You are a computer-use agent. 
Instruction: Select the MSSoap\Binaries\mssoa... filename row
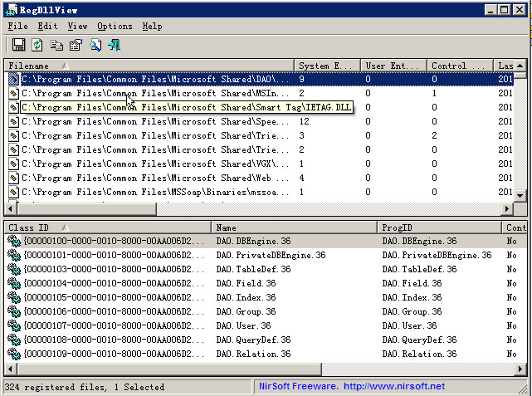155,192
